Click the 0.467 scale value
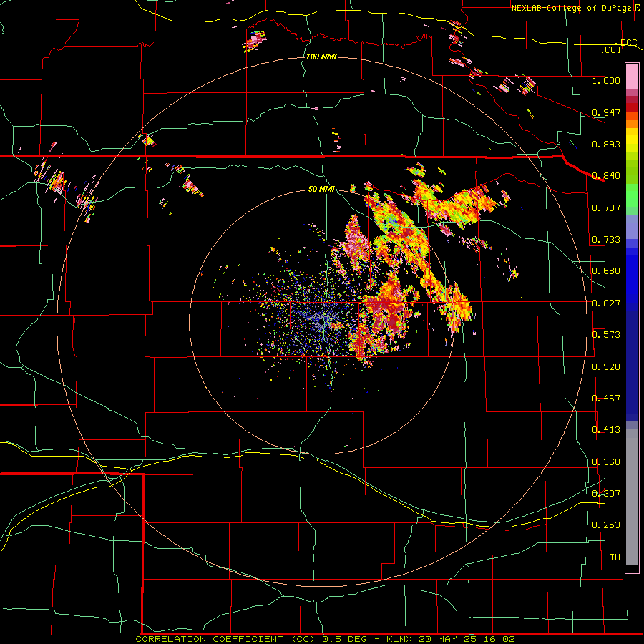The height and width of the screenshot is (644, 644). click(606, 399)
